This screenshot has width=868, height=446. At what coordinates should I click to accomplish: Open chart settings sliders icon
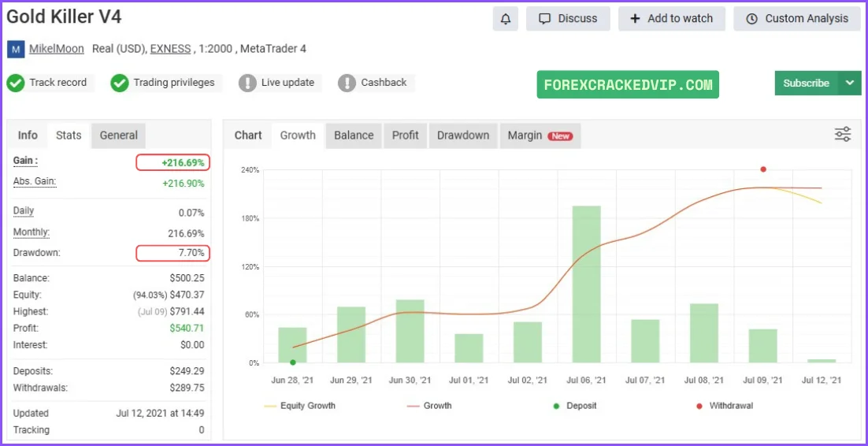coord(843,135)
